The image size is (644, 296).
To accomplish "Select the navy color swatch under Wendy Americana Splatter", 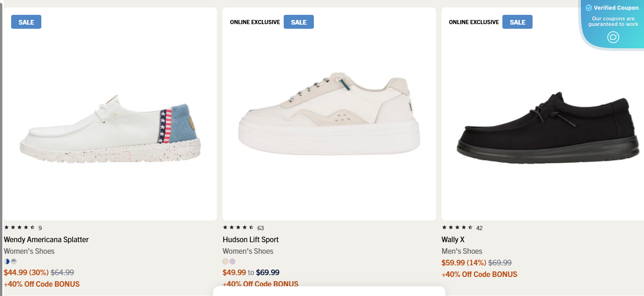I will [7, 261].
